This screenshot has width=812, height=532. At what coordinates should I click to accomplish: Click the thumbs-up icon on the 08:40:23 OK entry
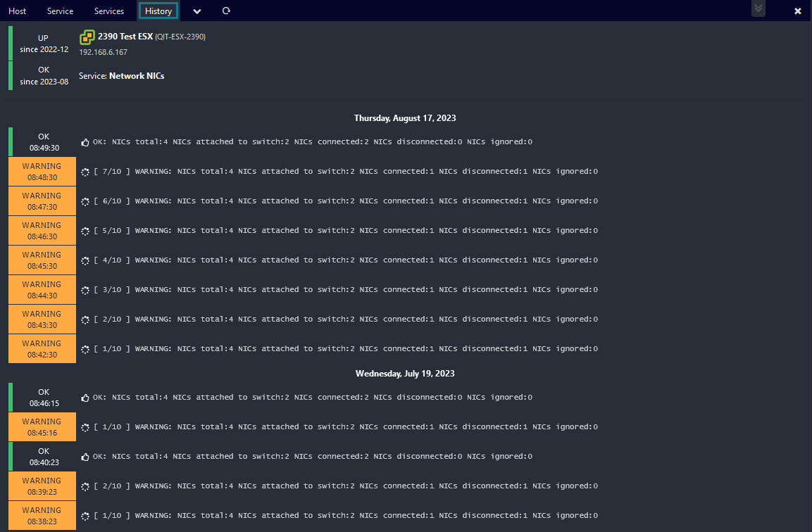point(84,455)
